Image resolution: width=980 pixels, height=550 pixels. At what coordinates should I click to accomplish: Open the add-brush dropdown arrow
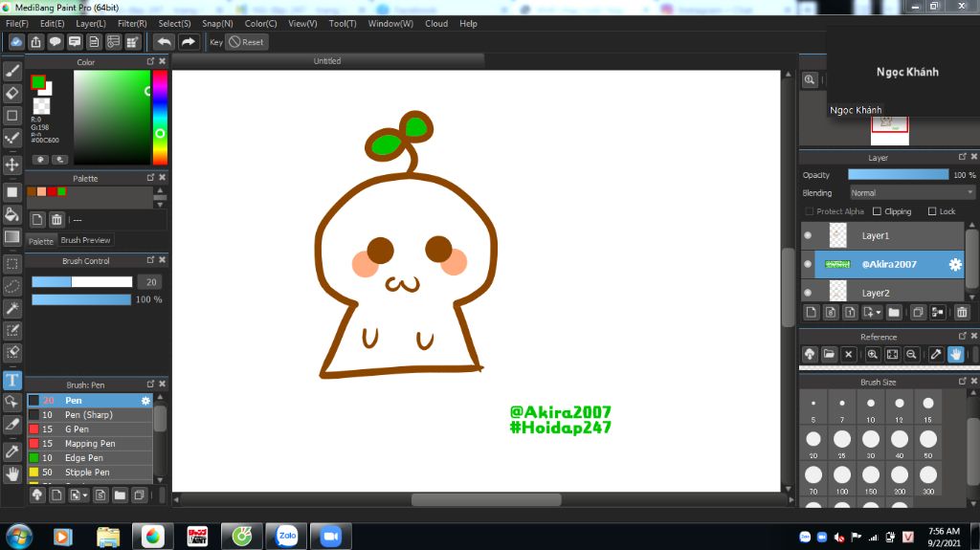[x=85, y=495]
